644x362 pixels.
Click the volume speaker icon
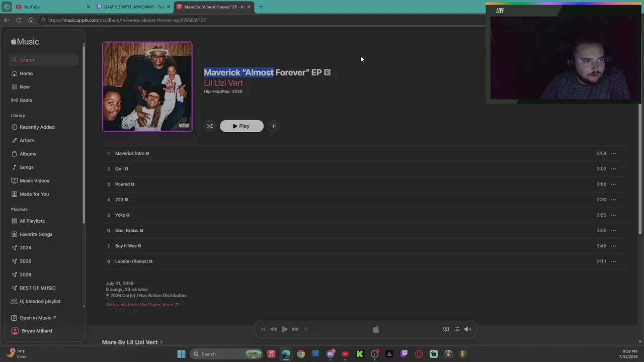(x=467, y=329)
